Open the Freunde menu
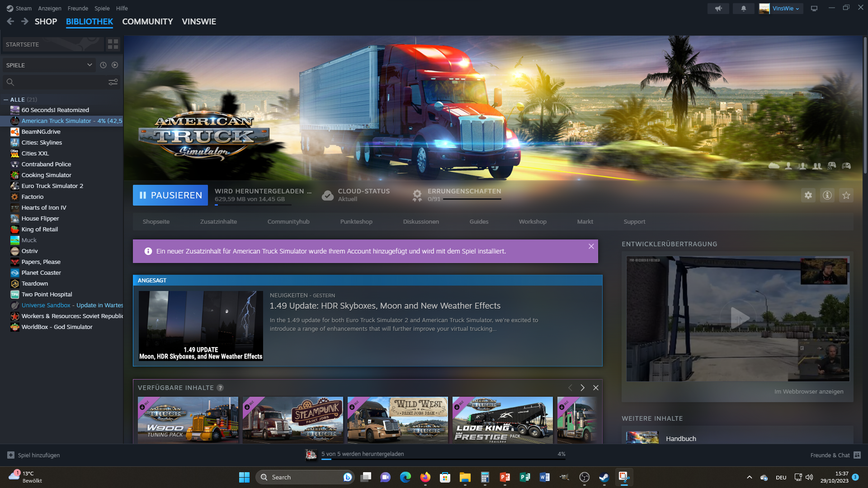 point(78,8)
